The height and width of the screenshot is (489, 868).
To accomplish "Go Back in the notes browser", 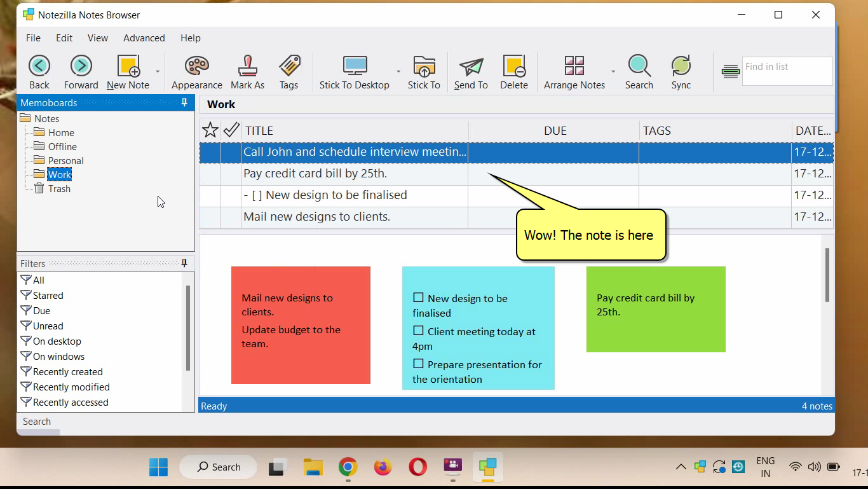I will pos(39,72).
